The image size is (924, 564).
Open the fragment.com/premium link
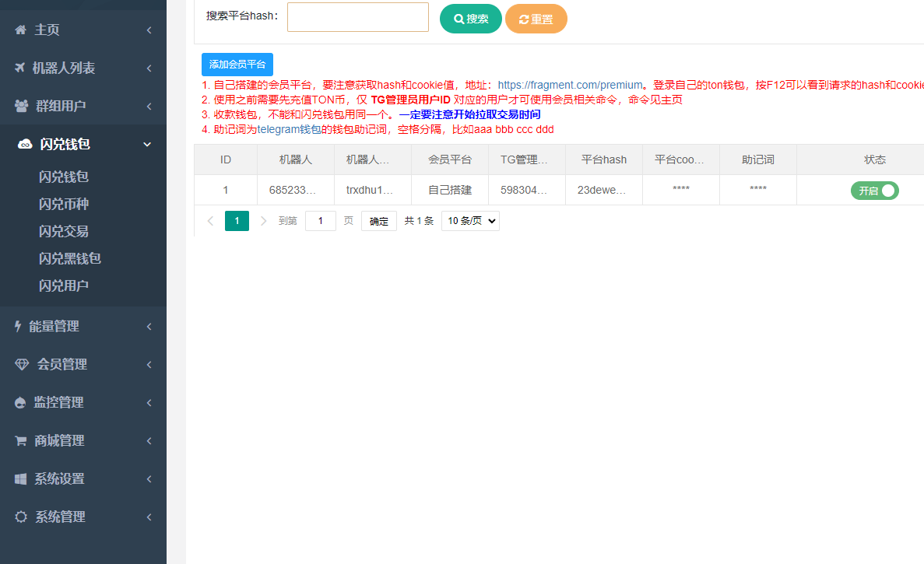pyautogui.click(x=570, y=85)
